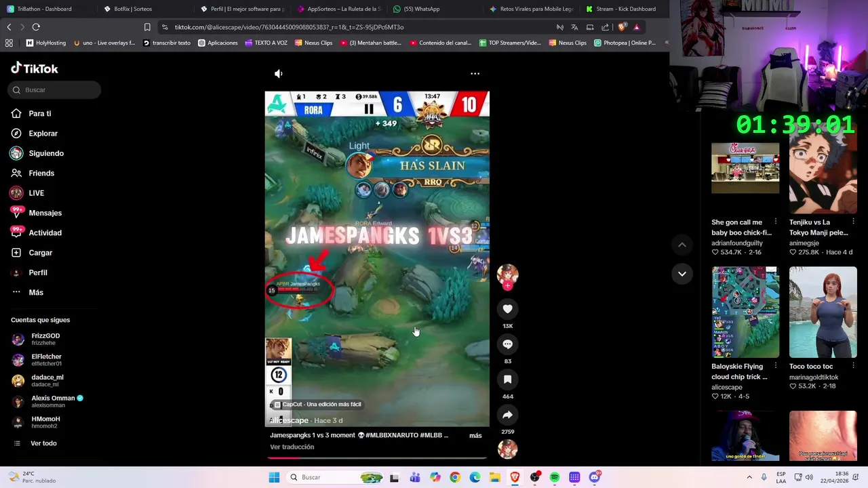Open Toco toco toc video

(x=823, y=312)
